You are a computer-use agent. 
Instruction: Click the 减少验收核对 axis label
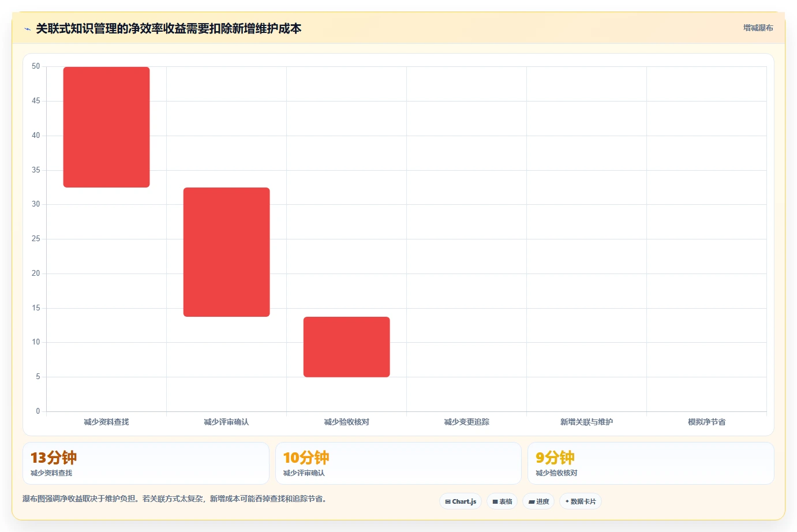tap(346, 422)
